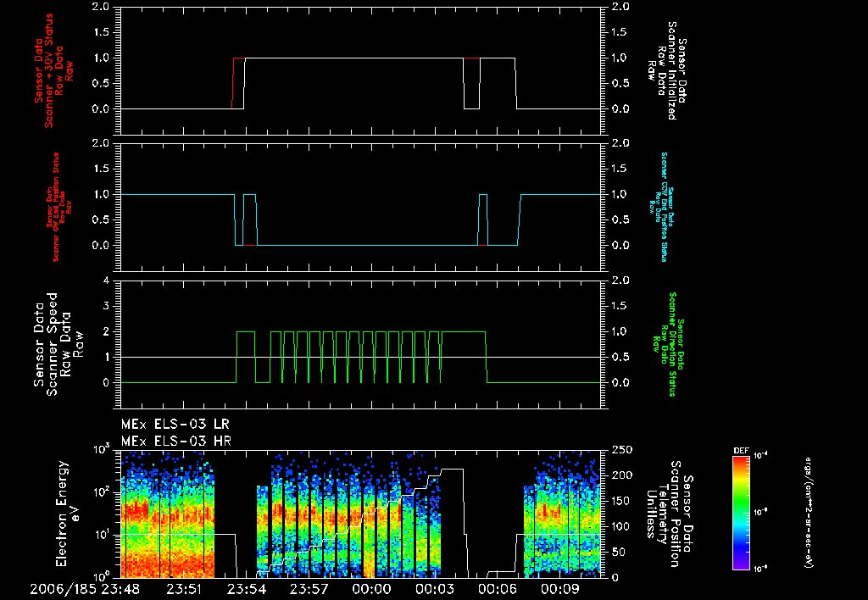Click the DEF label above the color bar

741,451
